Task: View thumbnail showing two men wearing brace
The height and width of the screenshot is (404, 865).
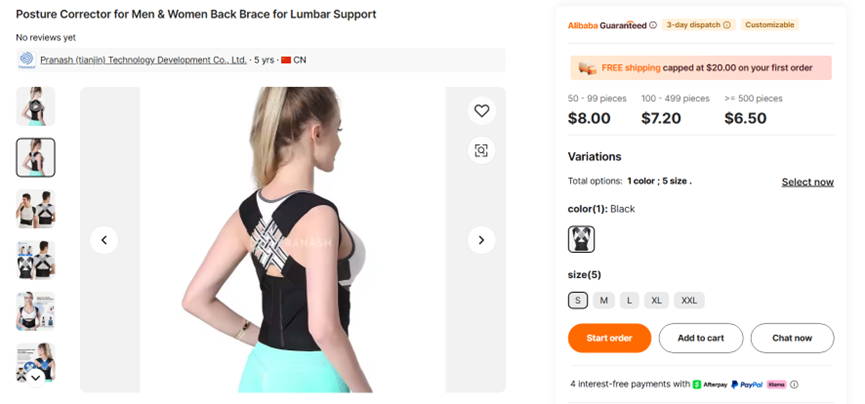Action: [x=35, y=209]
